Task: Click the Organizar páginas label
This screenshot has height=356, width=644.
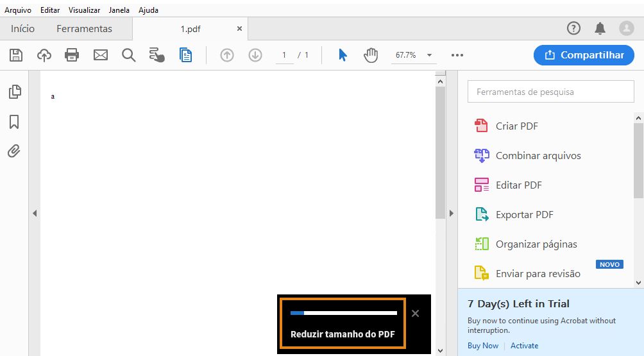Action: [536, 244]
